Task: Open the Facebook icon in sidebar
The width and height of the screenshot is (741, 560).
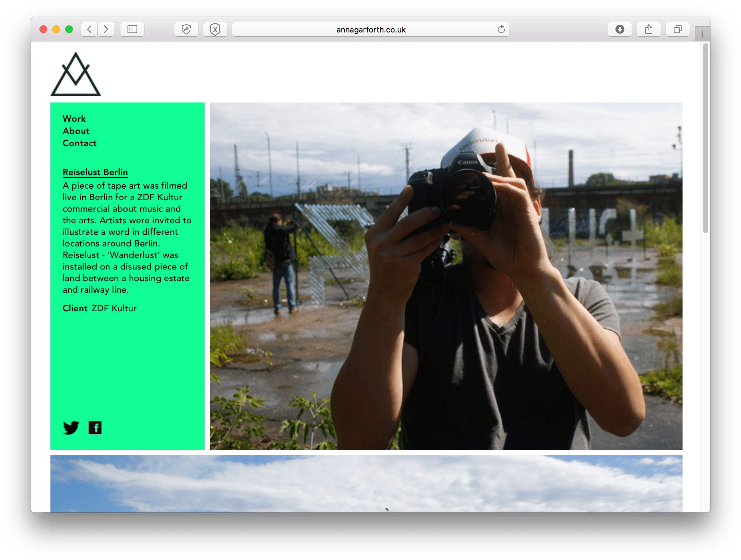Action: coord(95,428)
